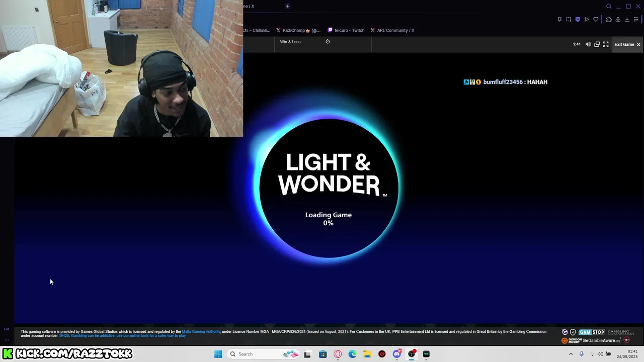
Task: Mute the game sound speaker icon
Action: [x=588, y=44]
